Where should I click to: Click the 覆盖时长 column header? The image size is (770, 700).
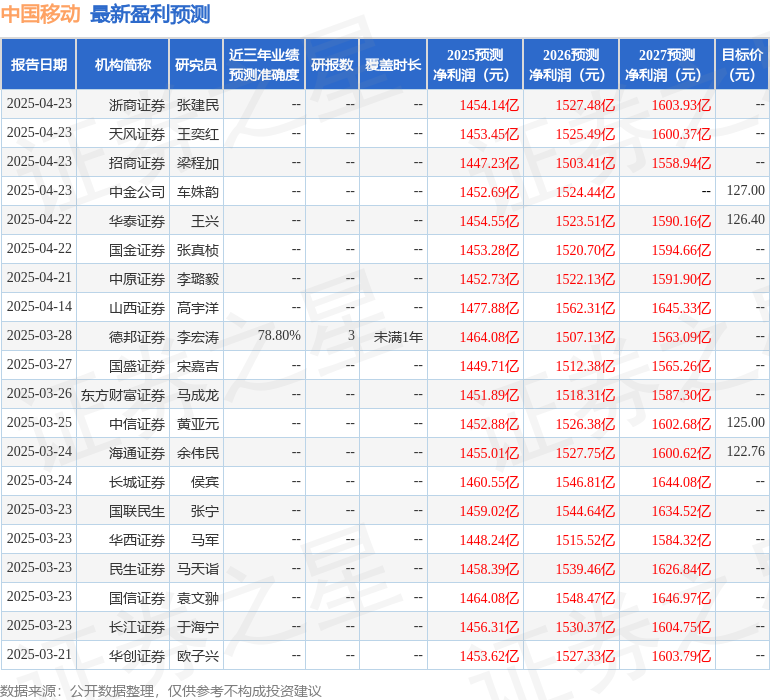coord(393,64)
